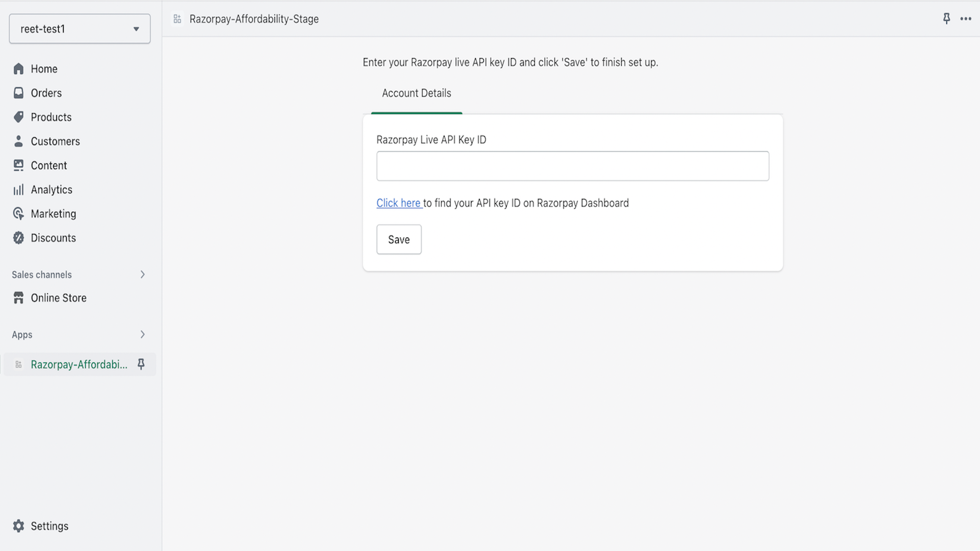The width and height of the screenshot is (980, 551).
Task: Toggle the pin icon in the top bar
Action: pyautogui.click(x=947, y=19)
